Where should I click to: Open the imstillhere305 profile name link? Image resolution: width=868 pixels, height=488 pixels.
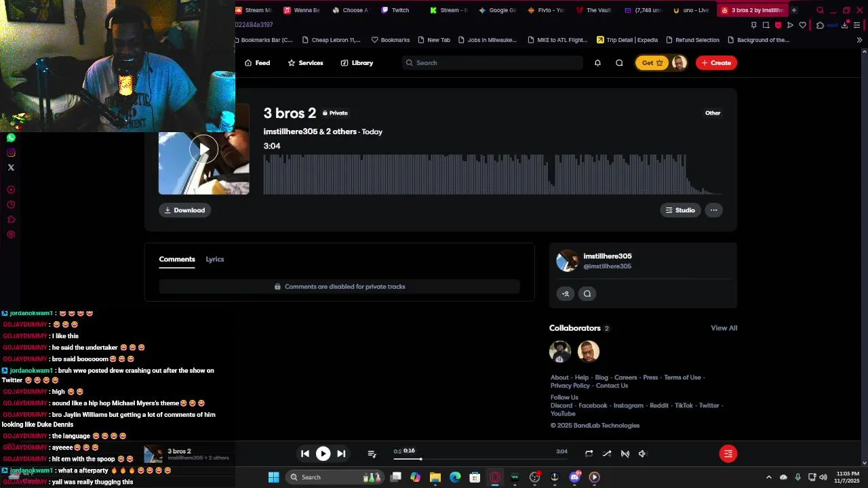pos(608,256)
